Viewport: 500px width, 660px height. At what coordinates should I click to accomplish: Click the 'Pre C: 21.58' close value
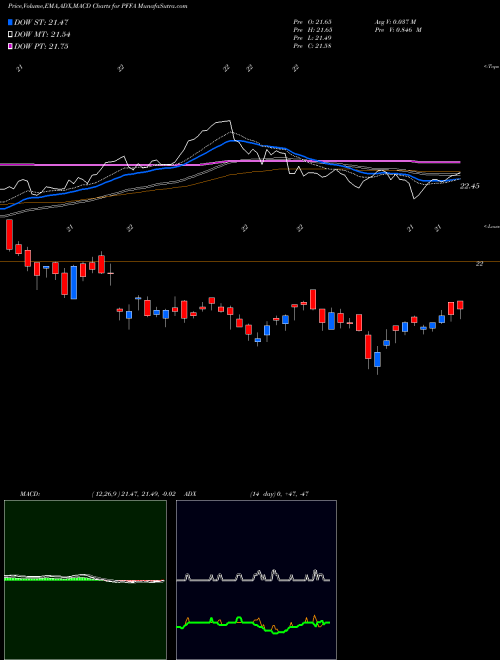(313, 46)
